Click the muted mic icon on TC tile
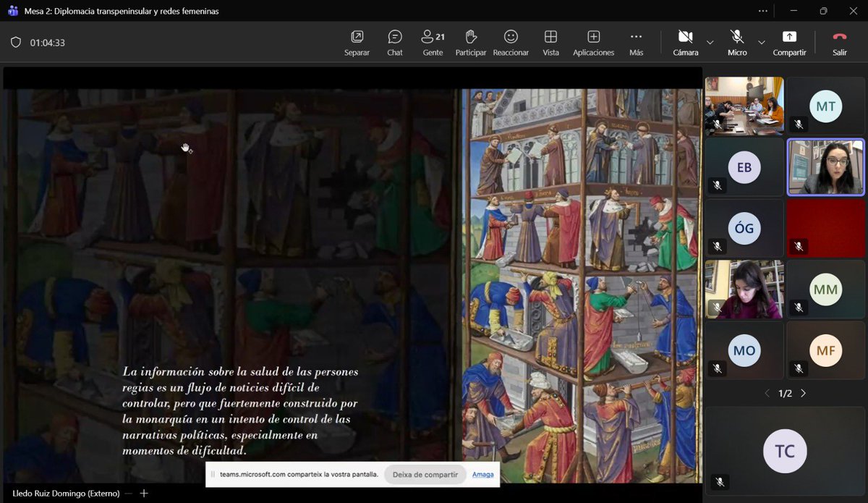 click(719, 481)
